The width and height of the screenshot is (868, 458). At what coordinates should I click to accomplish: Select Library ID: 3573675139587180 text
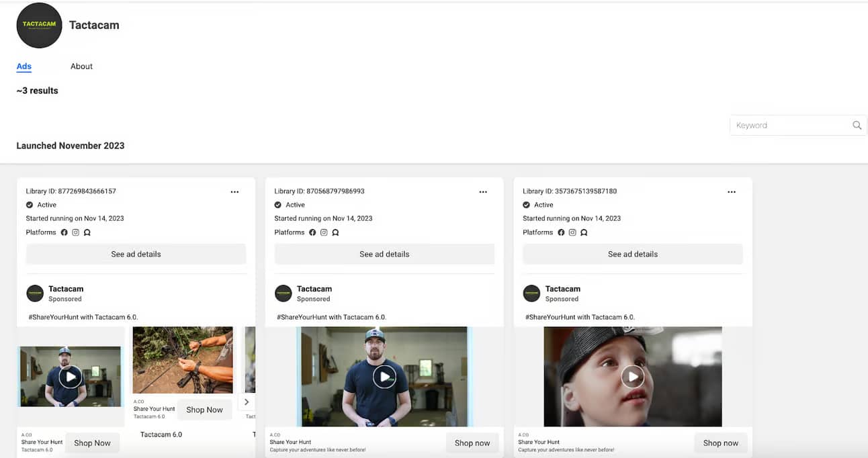click(570, 191)
